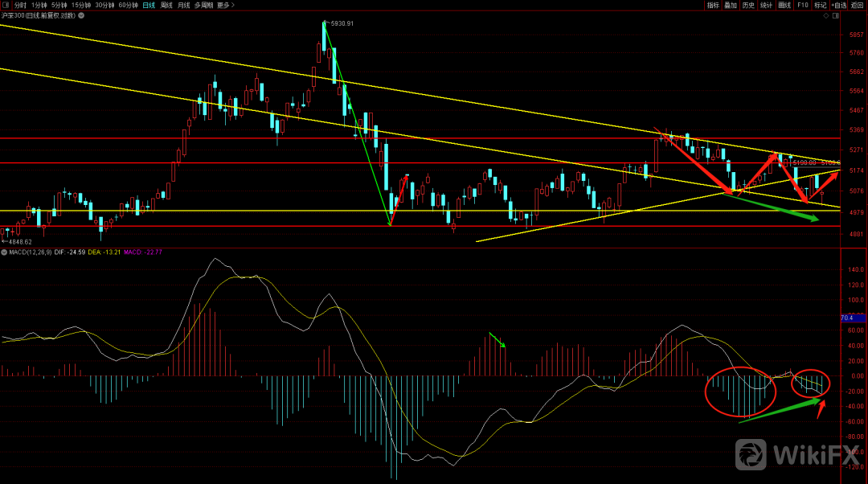Screen dimensions: 868x484
Task: Click the 70.4 MACD axis value marker
Action: tap(846, 318)
